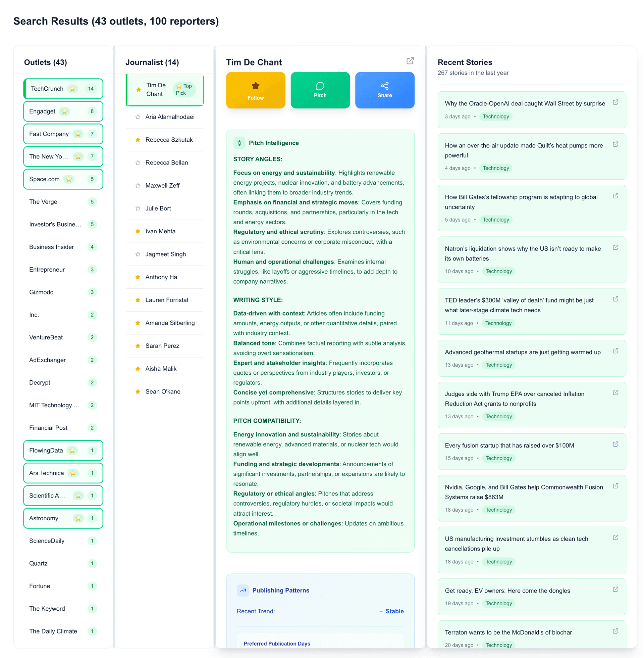
Task: Click the blue Share button
Action: [x=385, y=90]
